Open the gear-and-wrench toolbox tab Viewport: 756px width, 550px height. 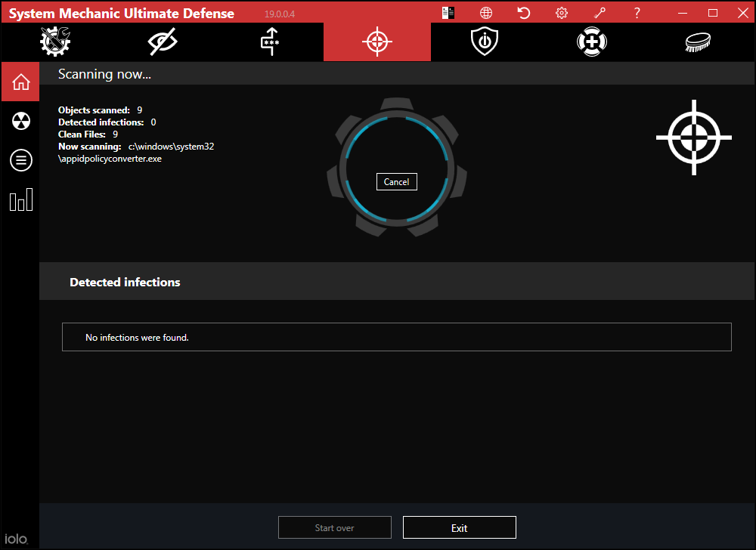[55, 42]
